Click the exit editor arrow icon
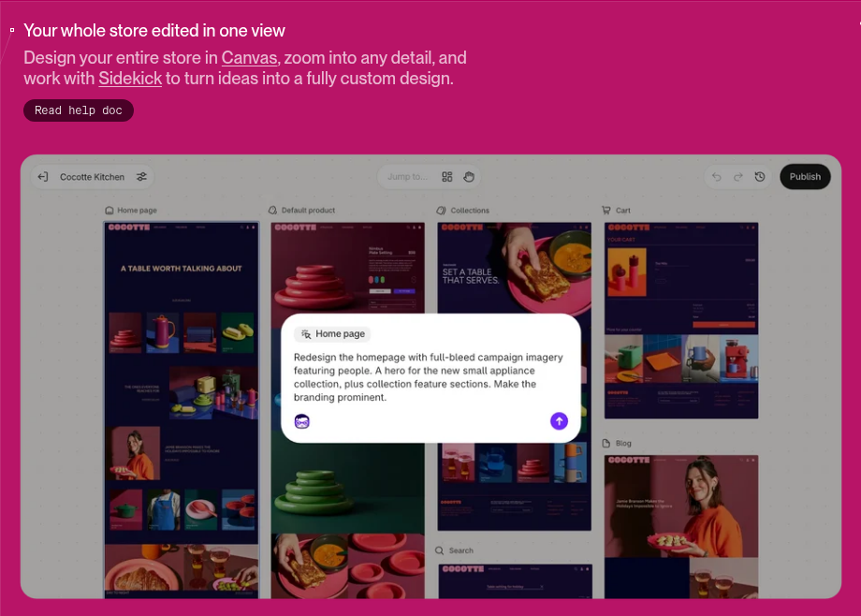 pos(43,177)
